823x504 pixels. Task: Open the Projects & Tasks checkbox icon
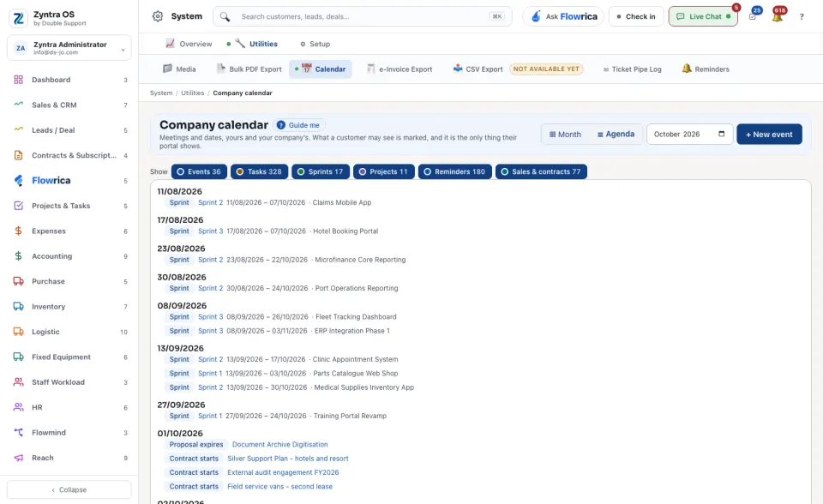[18, 206]
